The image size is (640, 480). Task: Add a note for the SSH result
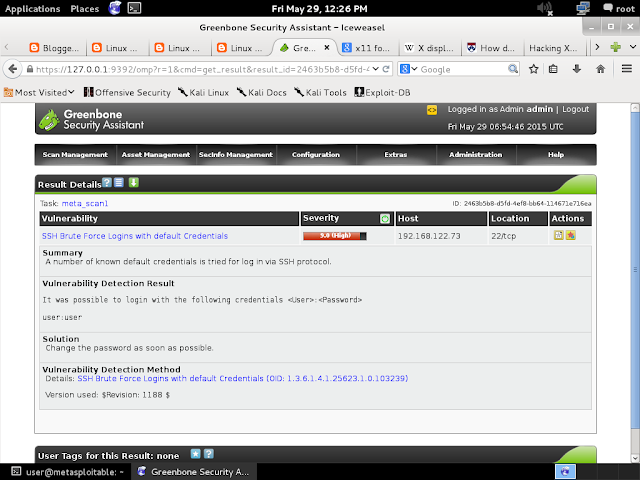click(x=558, y=235)
